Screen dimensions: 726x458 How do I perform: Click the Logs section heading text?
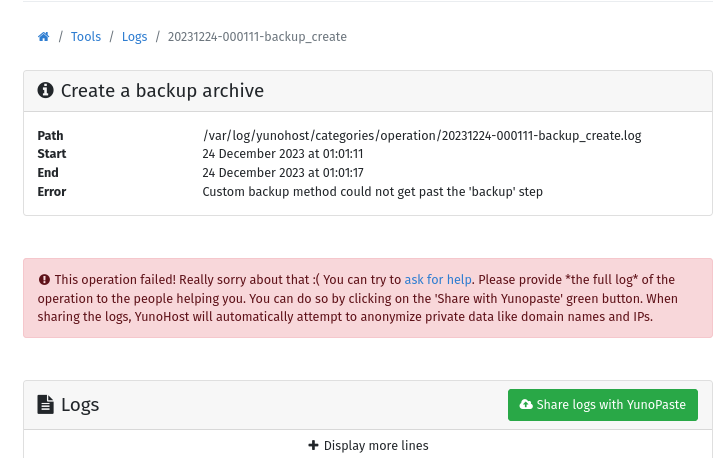click(80, 405)
